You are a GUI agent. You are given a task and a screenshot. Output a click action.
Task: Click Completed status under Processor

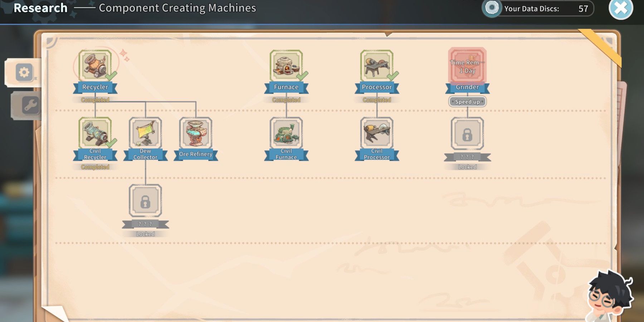point(377,100)
